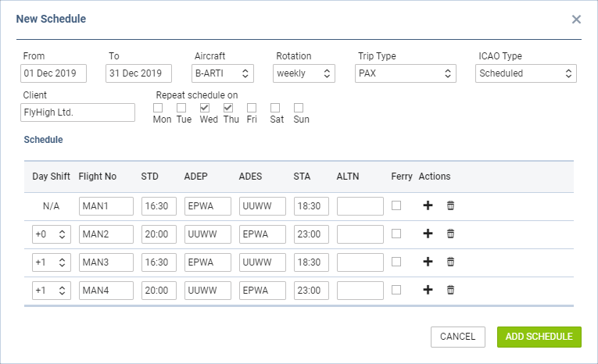Click ADEP field in MAN1 row

(x=208, y=206)
